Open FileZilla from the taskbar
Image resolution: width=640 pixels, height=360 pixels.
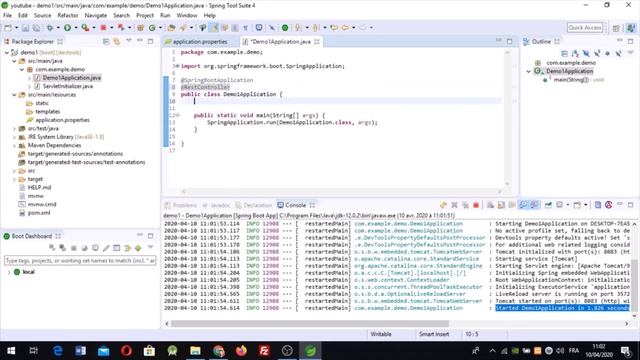264,351
